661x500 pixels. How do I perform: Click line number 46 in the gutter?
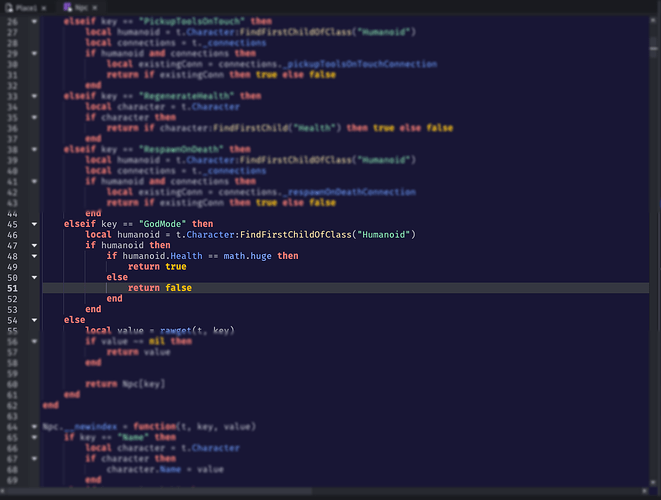tap(12, 235)
